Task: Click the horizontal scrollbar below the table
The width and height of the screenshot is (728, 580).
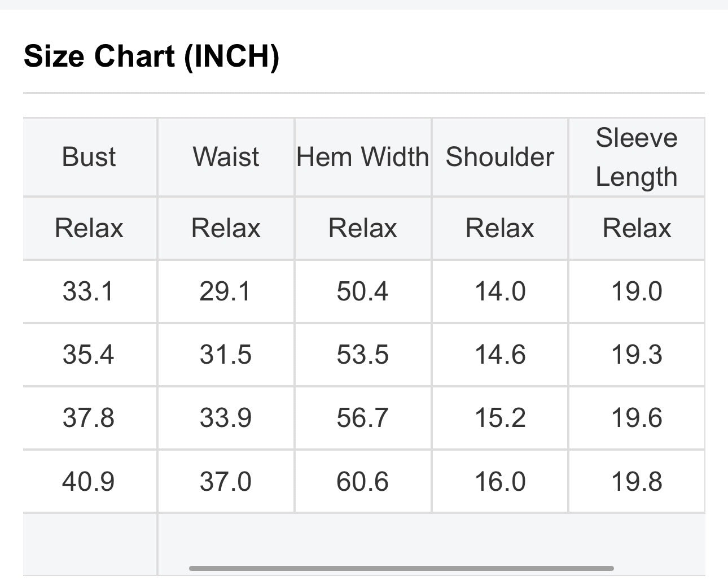Action: click(401, 568)
